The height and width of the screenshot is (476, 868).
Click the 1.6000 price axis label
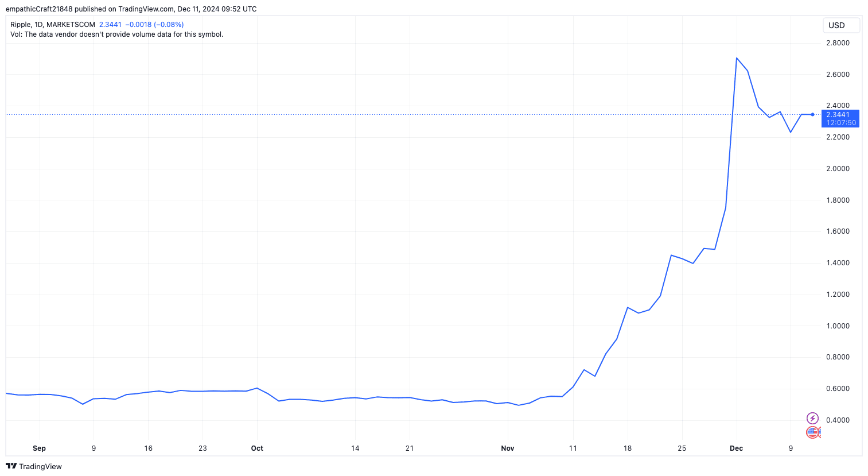[x=838, y=231]
